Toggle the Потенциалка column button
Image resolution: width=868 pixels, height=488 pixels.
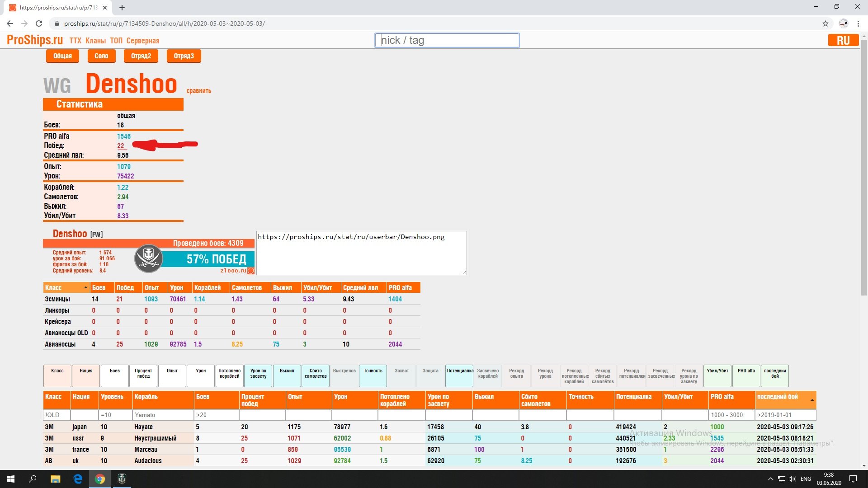[x=459, y=375]
